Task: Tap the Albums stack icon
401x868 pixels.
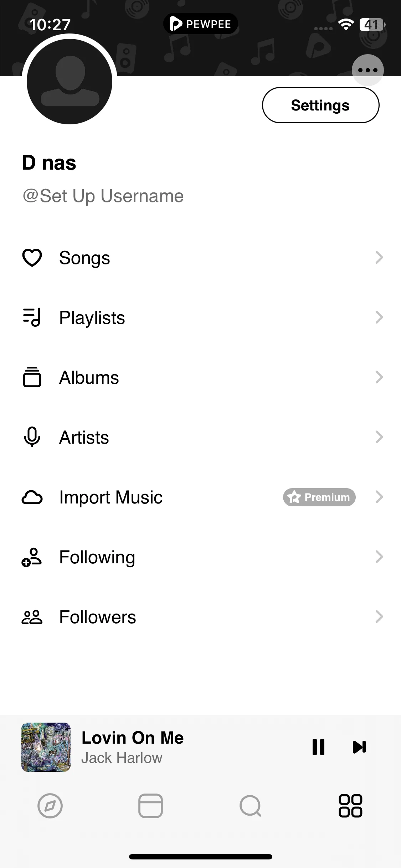Action: click(x=32, y=377)
